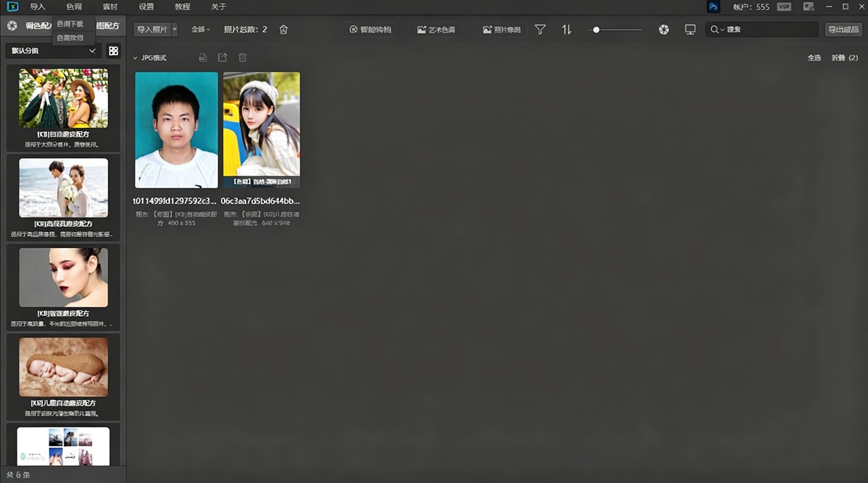Viewport: 868px width, 483px height.
Task: Click the sort order arrows icon
Action: pos(566,30)
